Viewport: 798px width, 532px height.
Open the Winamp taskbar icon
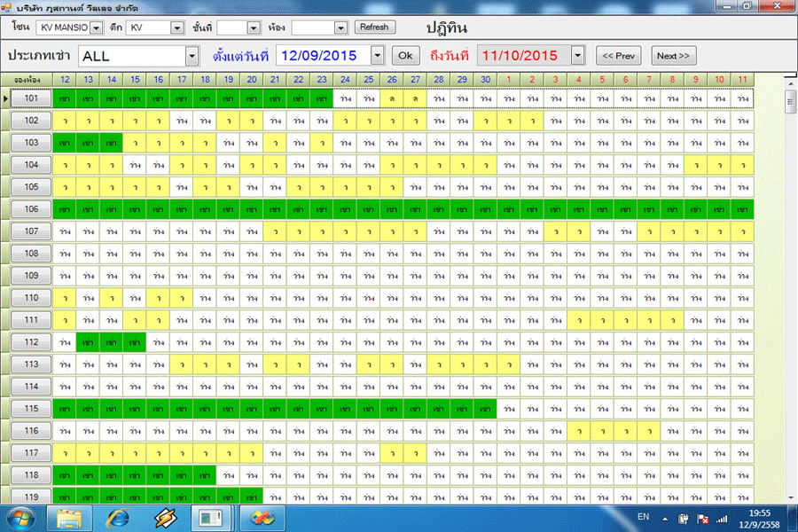pyautogui.click(x=165, y=517)
